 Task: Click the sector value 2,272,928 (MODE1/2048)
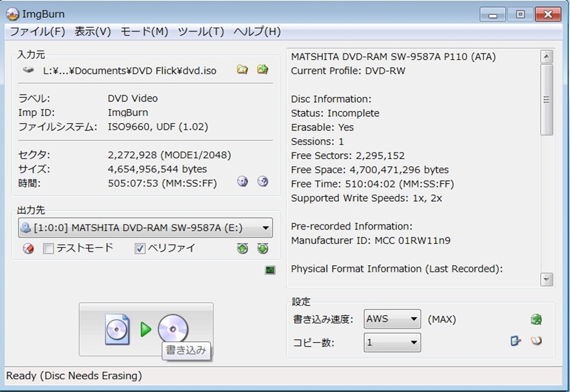pos(170,155)
